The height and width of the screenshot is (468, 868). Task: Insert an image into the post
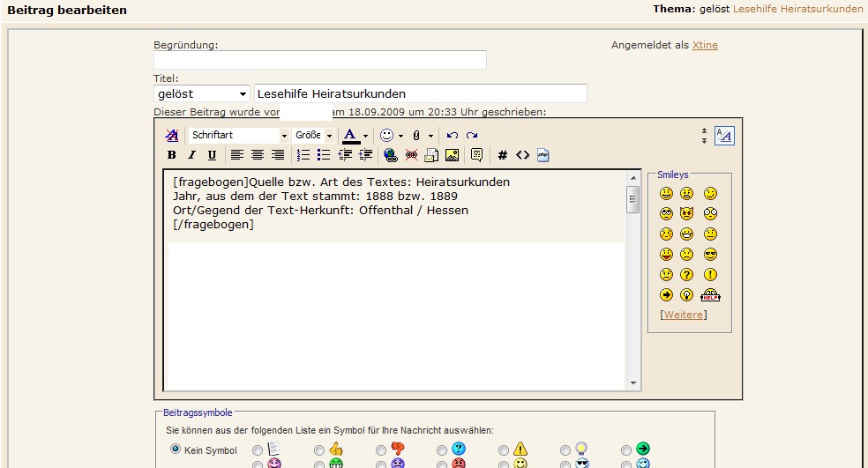tap(452, 155)
